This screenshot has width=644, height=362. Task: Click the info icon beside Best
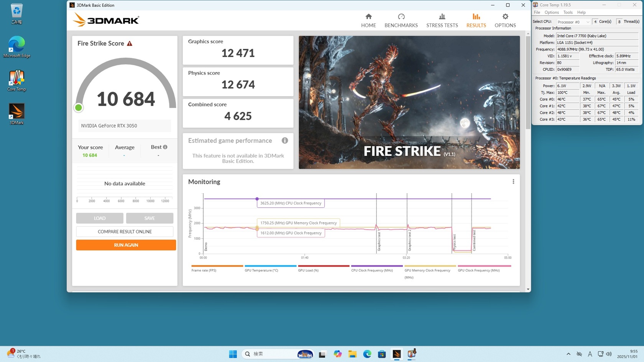tap(165, 147)
